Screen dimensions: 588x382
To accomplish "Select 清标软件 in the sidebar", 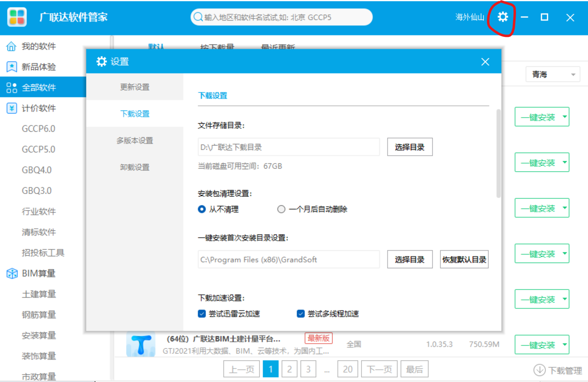I will pos(39,232).
